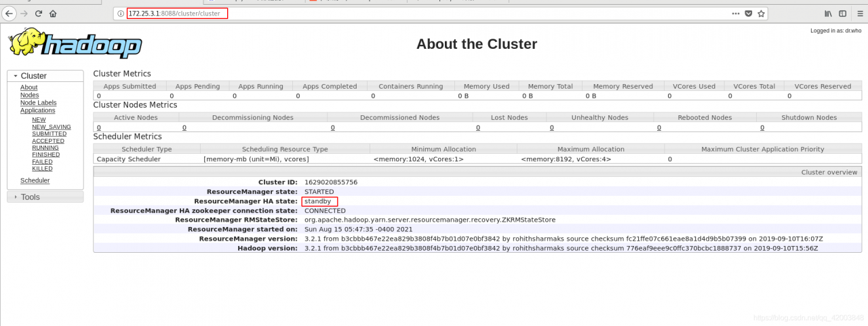Click the Capacity Scheduler cell
Screen dimensions: 868x326
[x=146, y=159]
